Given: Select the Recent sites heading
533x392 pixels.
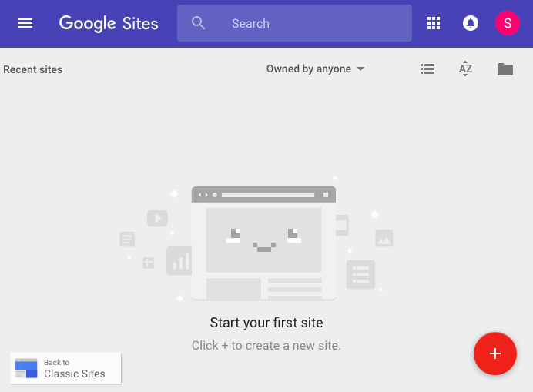Looking at the screenshot, I should (x=33, y=69).
